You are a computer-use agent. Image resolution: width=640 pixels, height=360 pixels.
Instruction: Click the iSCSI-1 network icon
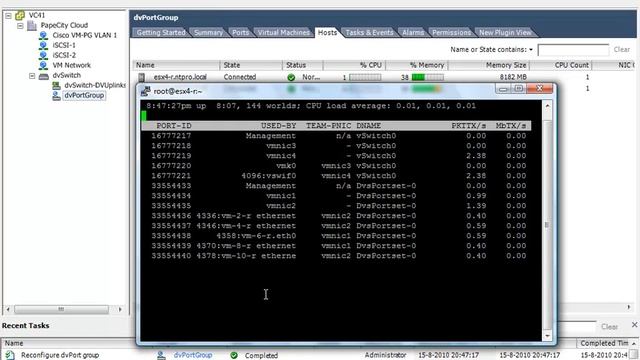click(43, 45)
